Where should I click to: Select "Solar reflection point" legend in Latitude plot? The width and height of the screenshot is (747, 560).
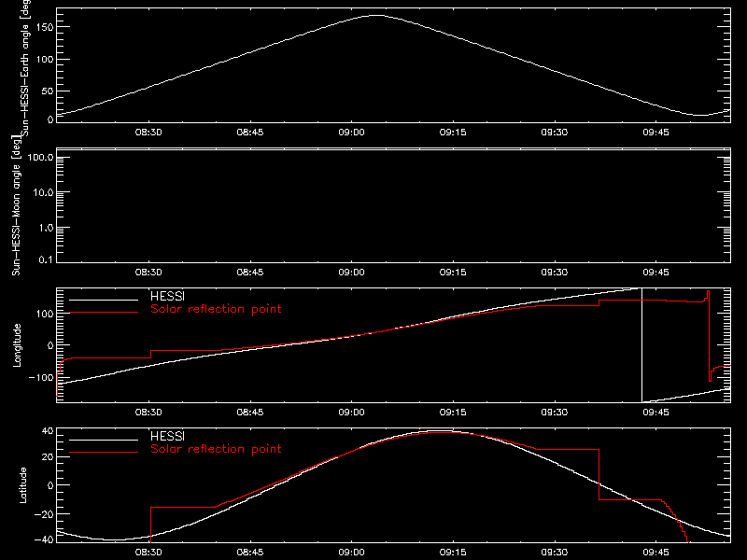[x=216, y=449]
